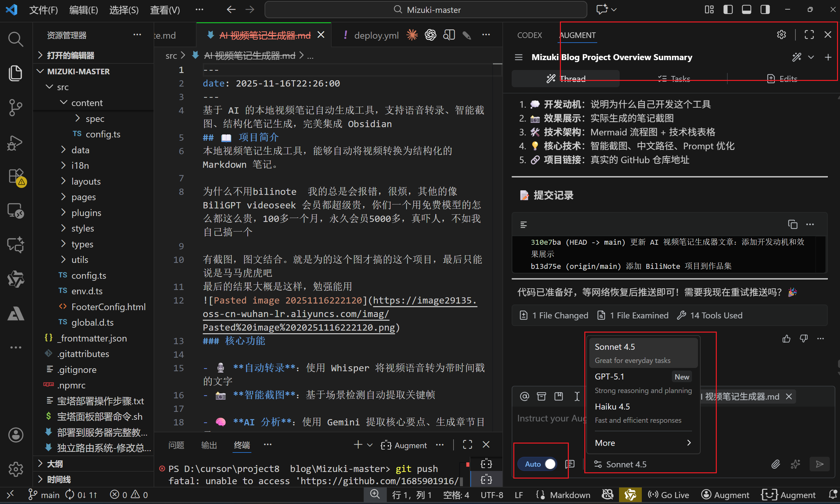The height and width of the screenshot is (504, 840).
Task: Open the Extensions view
Action: [x=15, y=176]
